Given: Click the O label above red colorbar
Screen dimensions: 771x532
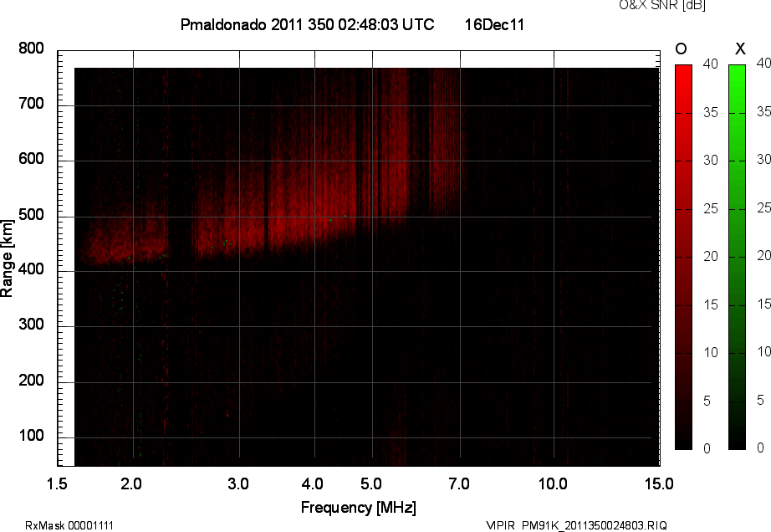Looking at the screenshot, I should [682, 49].
